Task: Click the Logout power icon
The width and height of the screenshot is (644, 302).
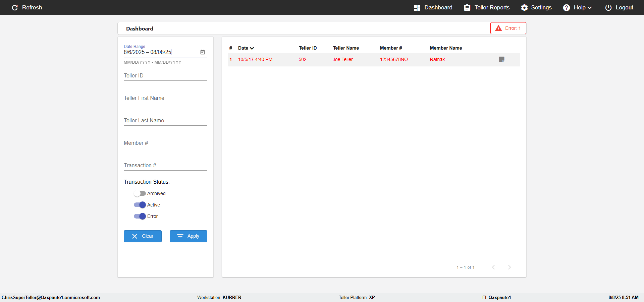Action: [608, 8]
